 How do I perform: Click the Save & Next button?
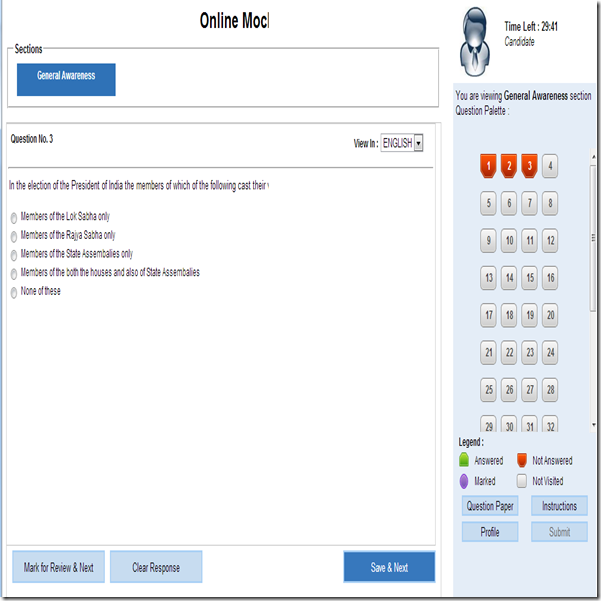click(389, 567)
